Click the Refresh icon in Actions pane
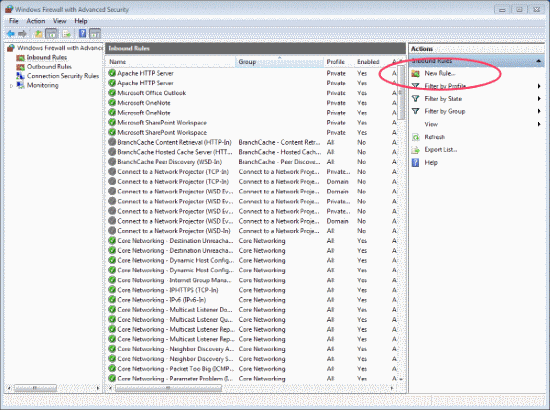Screen dimensions: 550x410 (x=416, y=137)
